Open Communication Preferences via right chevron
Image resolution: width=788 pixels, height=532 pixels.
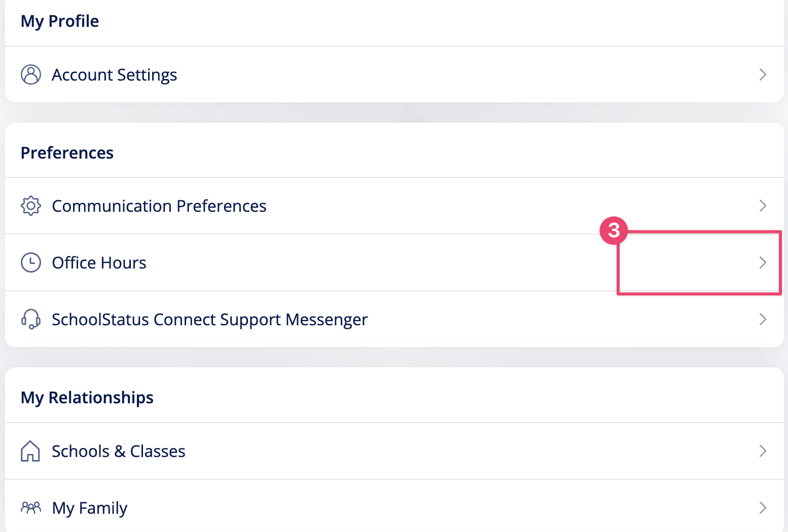click(763, 206)
